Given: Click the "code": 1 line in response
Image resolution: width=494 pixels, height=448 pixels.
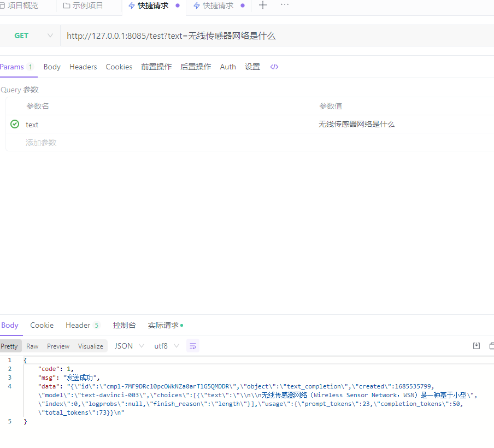Looking at the screenshot, I should click(x=55, y=369).
